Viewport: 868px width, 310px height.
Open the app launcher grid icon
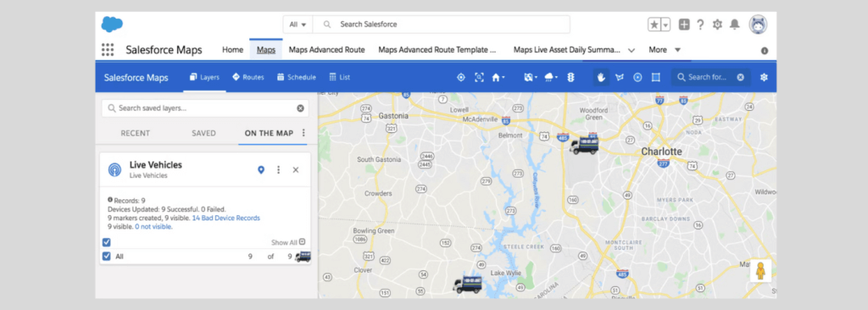108,50
